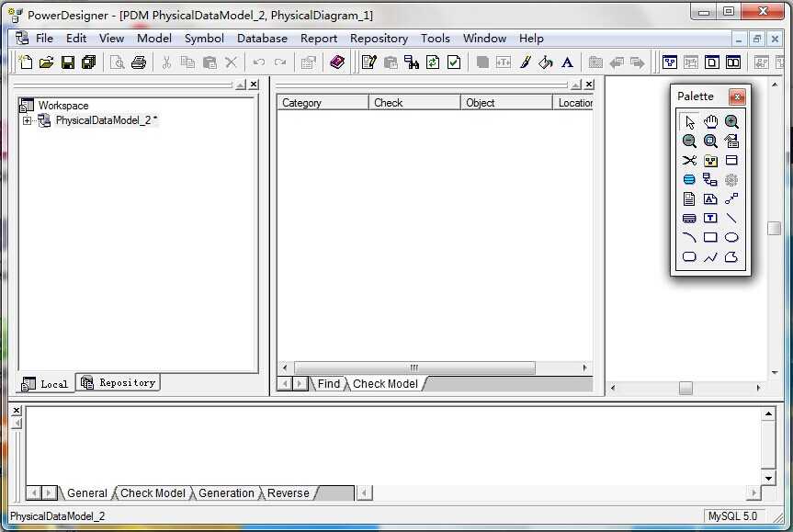Select the Zoom In tool in the Palette
Screen dimensions: 793x532
(731, 122)
